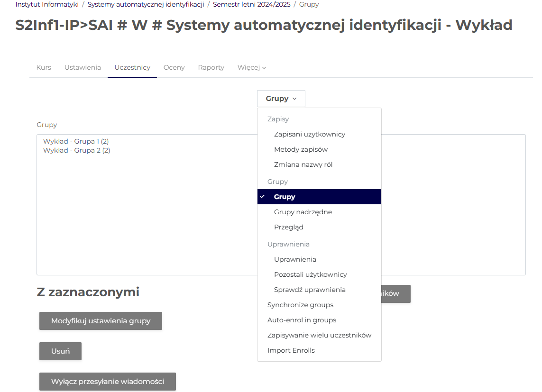The height and width of the screenshot is (392, 542).
Task: Open Metody zapisów option
Action: [301, 149]
